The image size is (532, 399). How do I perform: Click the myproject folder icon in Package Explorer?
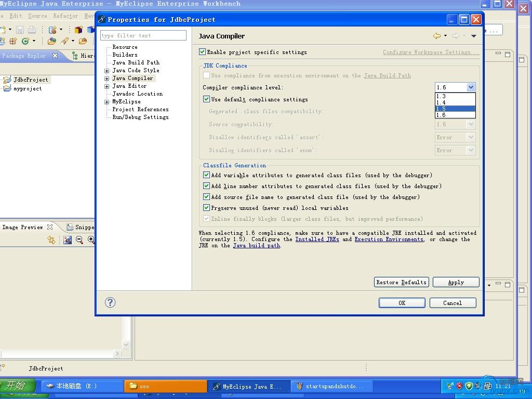(7, 88)
